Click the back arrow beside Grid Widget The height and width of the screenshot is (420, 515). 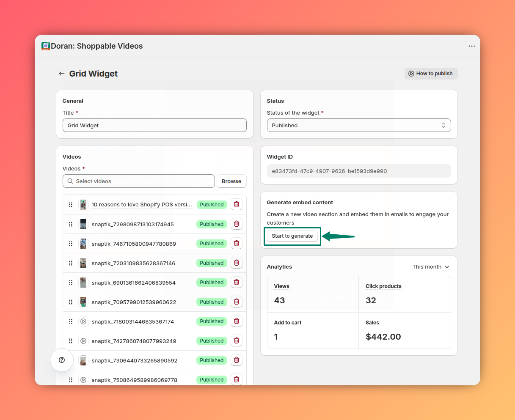click(x=62, y=74)
